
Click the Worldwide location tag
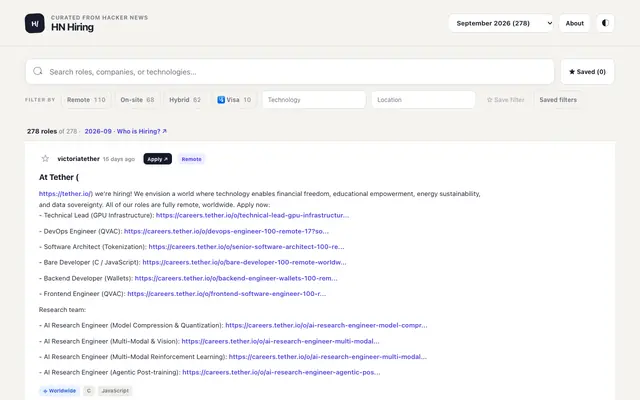[x=60, y=391]
